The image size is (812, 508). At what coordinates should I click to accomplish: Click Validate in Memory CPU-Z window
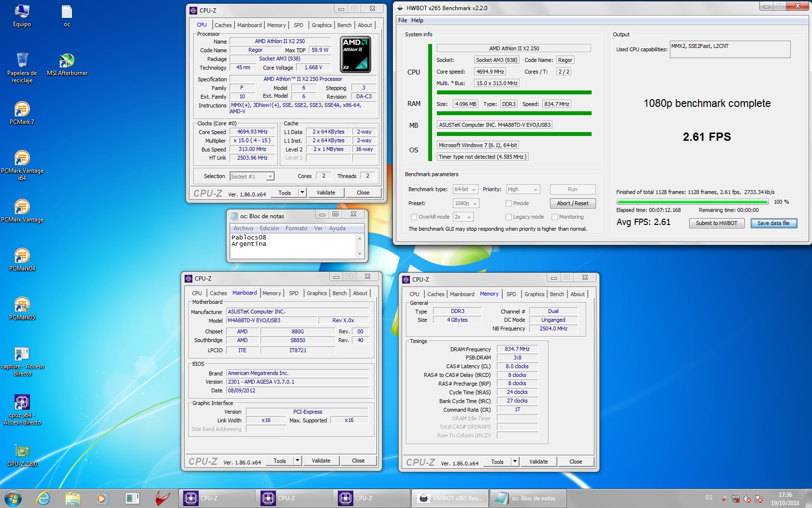coord(538,462)
